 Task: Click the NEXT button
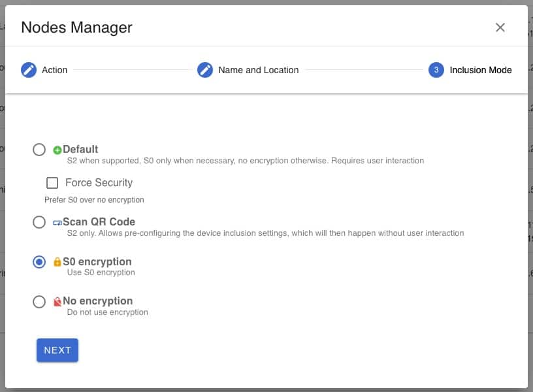57,350
